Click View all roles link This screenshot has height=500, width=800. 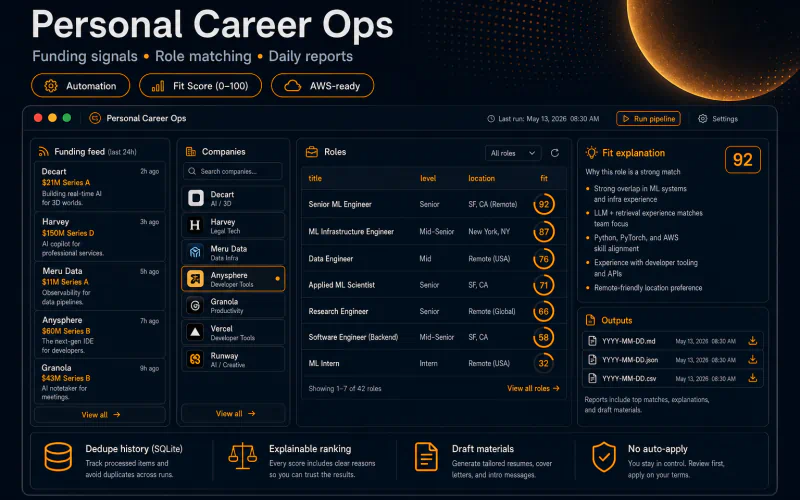pos(533,388)
